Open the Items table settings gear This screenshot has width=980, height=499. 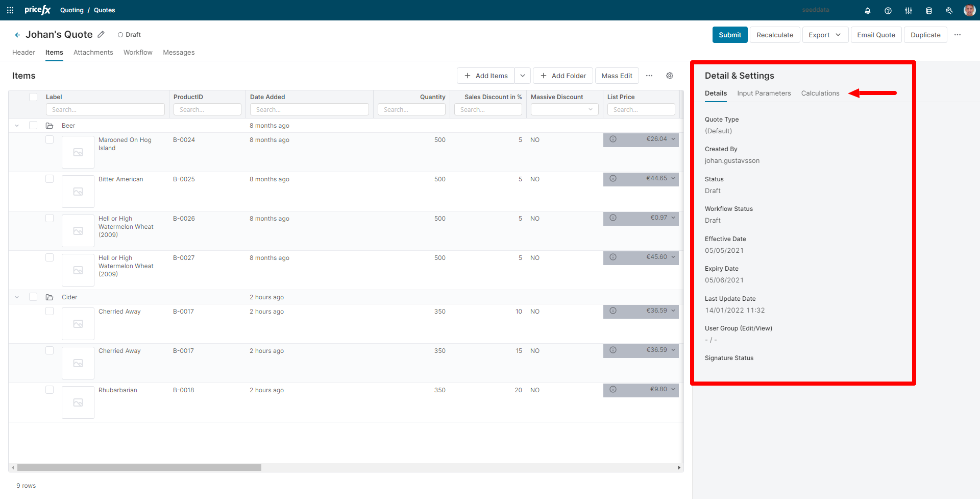click(x=669, y=76)
